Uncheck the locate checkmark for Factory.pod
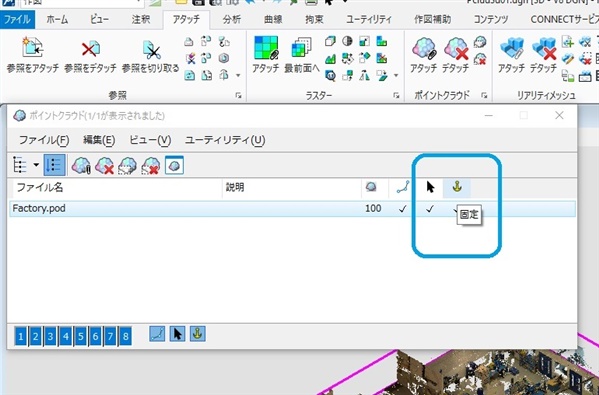The width and height of the screenshot is (599, 395). click(x=430, y=209)
